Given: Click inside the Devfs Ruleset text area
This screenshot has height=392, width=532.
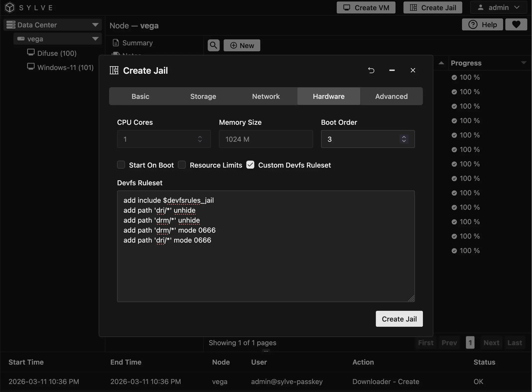Looking at the screenshot, I should (x=266, y=269).
